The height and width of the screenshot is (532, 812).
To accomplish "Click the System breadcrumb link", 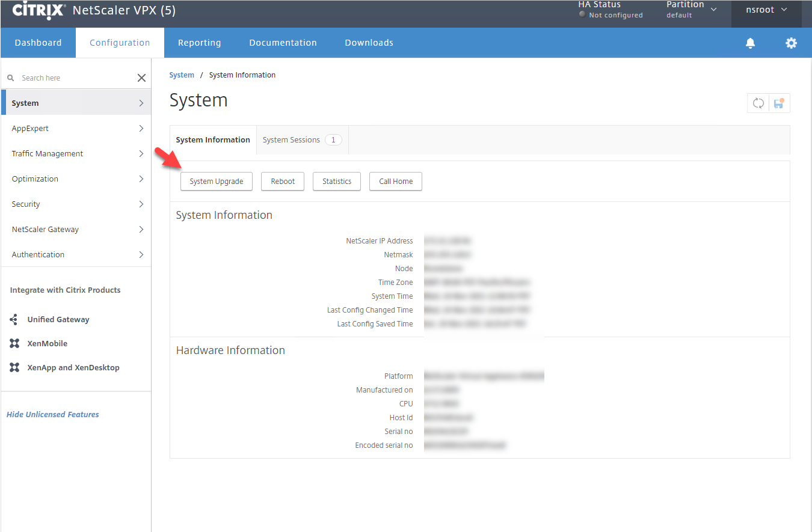I will [182, 75].
